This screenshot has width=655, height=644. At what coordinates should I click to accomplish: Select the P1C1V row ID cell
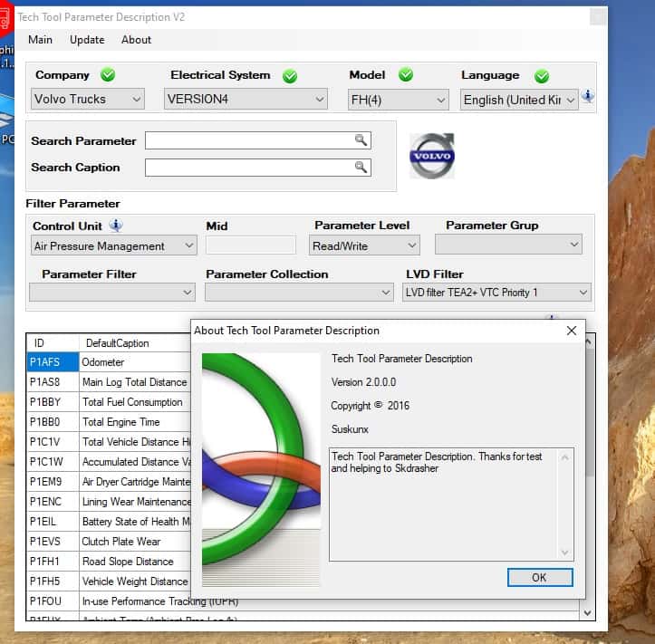53,441
